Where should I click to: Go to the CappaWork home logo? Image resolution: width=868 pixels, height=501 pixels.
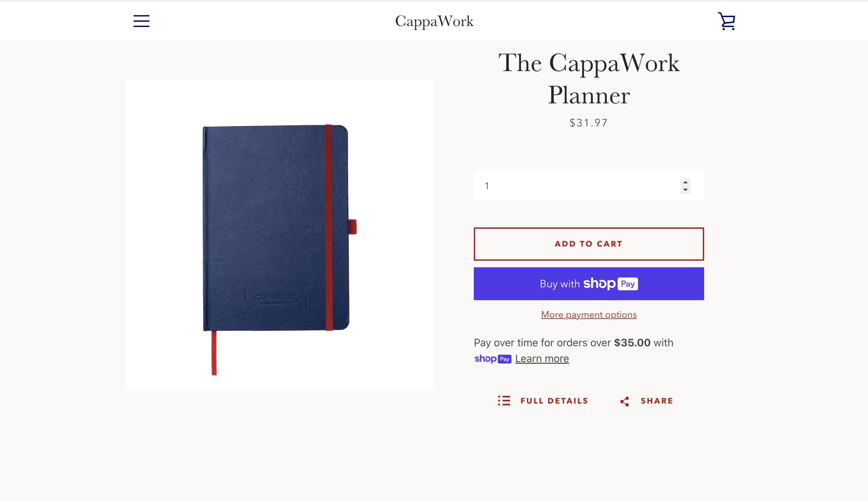click(434, 21)
